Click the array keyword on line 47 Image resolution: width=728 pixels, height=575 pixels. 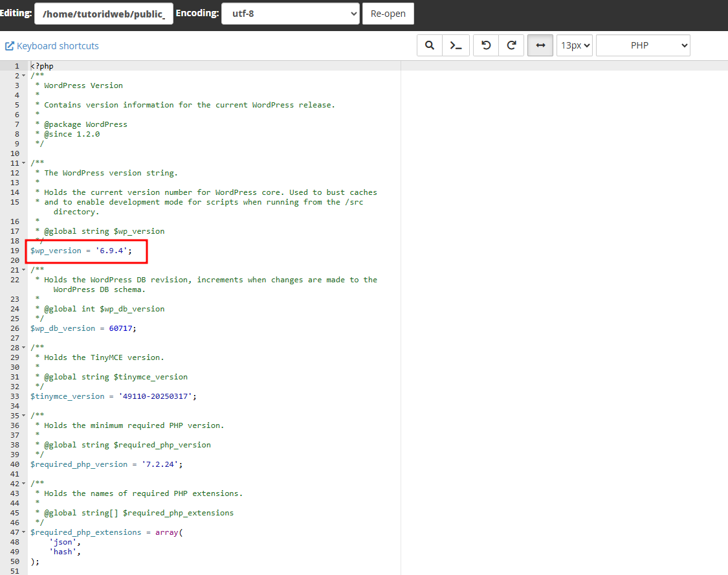pyautogui.click(x=167, y=532)
